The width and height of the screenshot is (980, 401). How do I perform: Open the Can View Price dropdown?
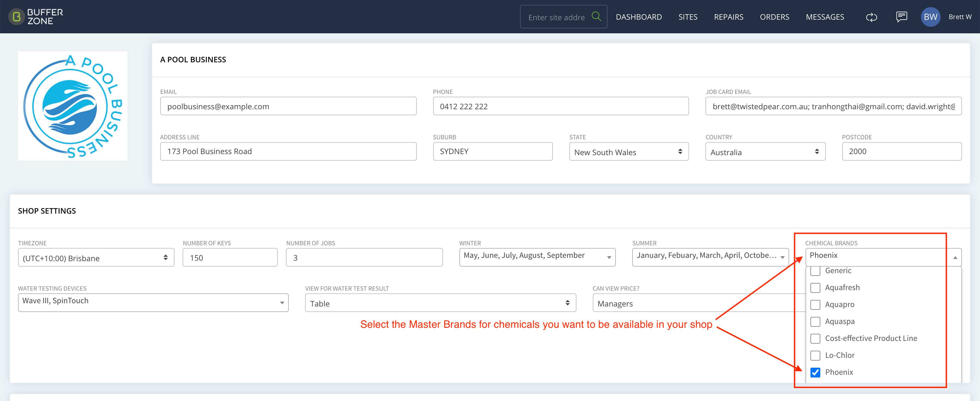(x=698, y=303)
